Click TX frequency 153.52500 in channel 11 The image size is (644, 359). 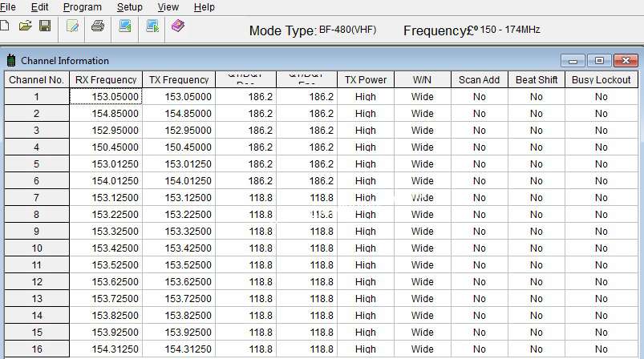179,264
